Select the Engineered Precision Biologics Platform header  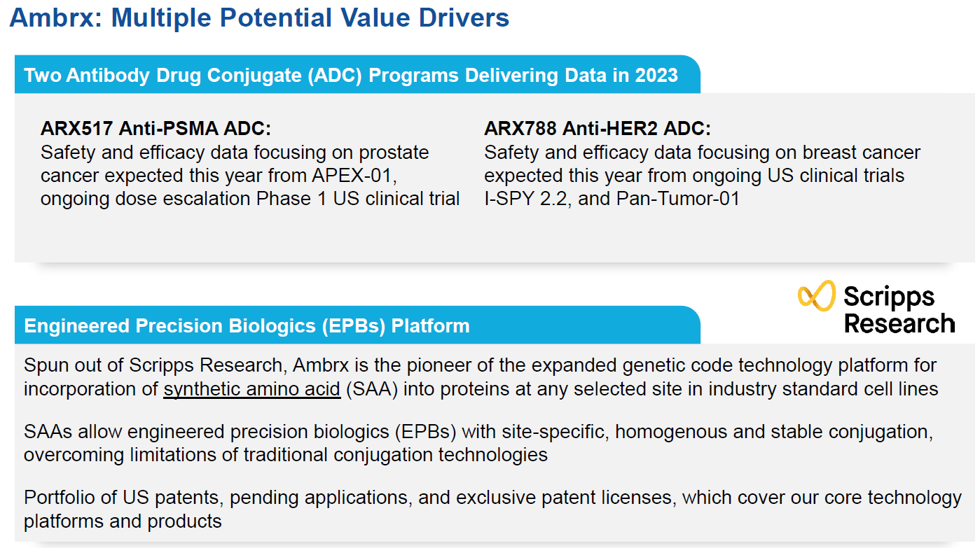(x=247, y=326)
